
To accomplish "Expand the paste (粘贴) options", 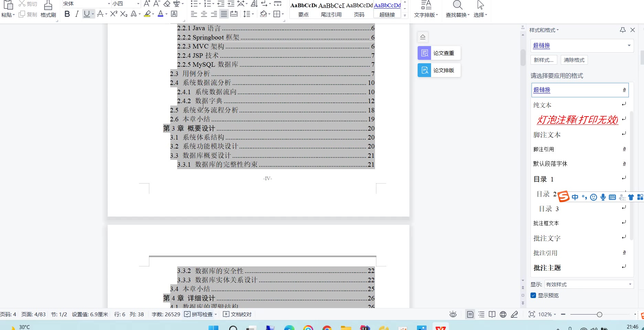I will (8, 15).
